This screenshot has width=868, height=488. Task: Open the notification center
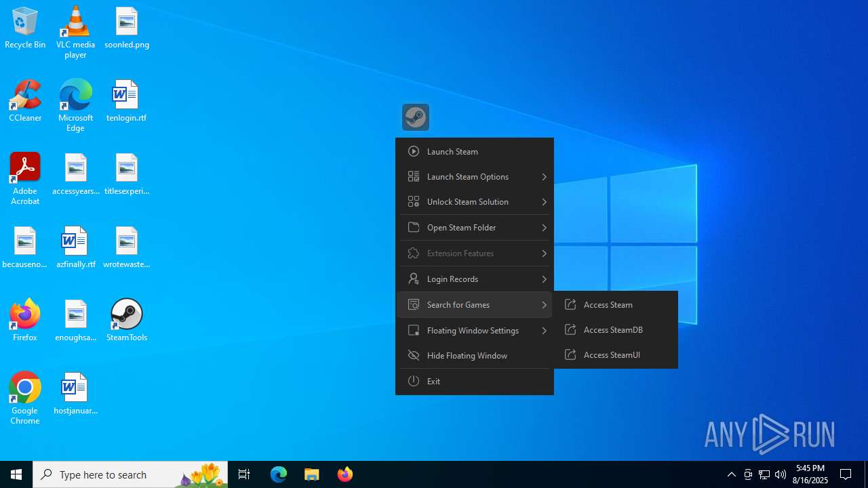pyautogui.click(x=846, y=474)
